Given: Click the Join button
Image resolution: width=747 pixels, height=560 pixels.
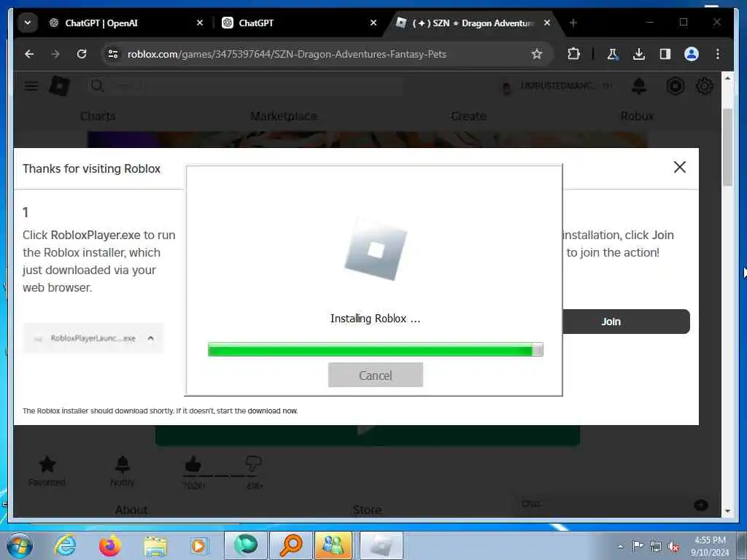Looking at the screenshot, I should pos(626,322).
